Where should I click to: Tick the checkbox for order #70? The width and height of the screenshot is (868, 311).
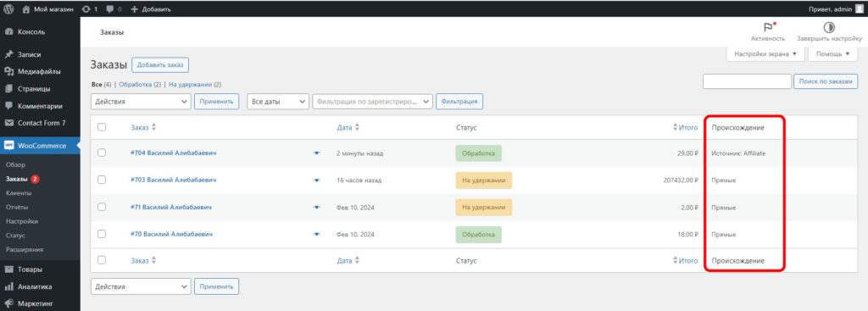pos(102,234)
